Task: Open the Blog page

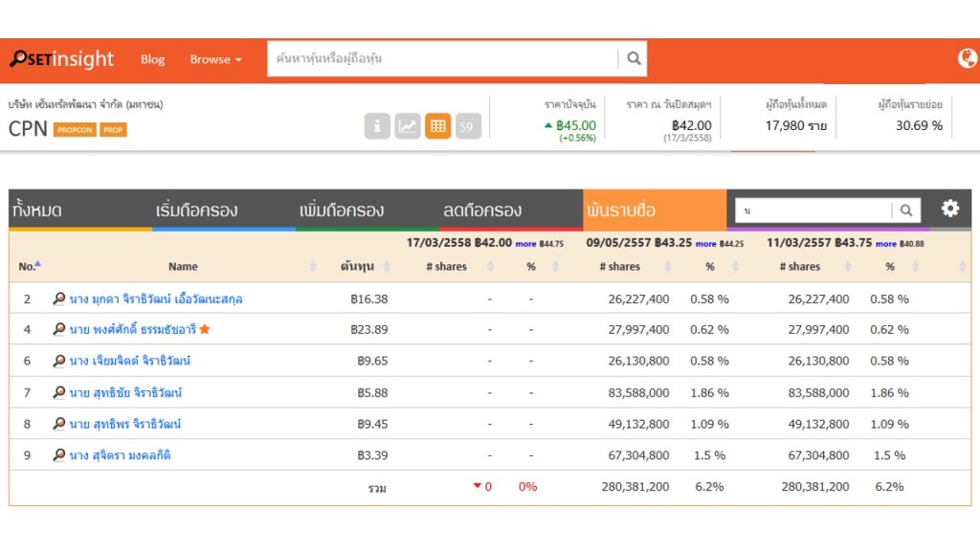Action: pyautogui.click(x=152, y=59)
